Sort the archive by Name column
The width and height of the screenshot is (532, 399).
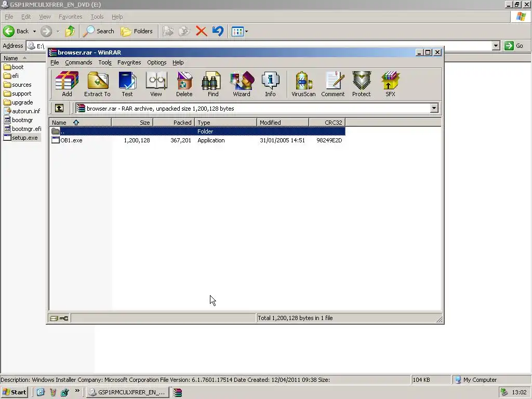pos(80,123)
